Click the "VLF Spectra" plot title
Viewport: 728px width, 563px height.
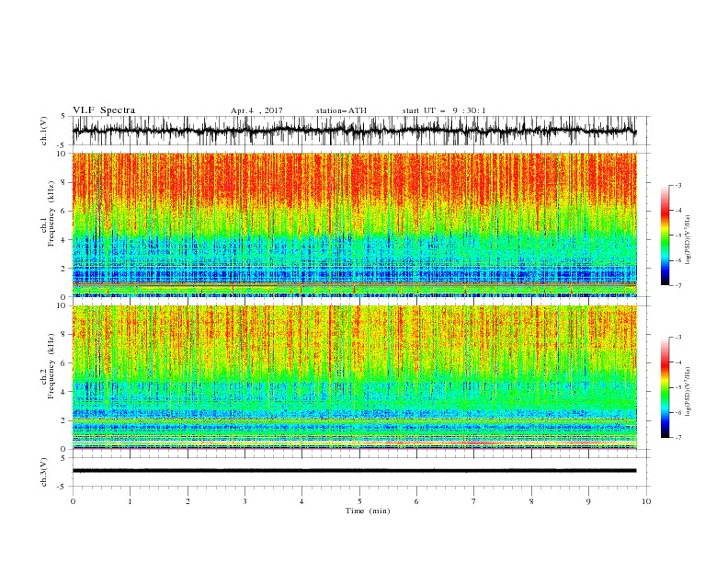coord(104,110)
